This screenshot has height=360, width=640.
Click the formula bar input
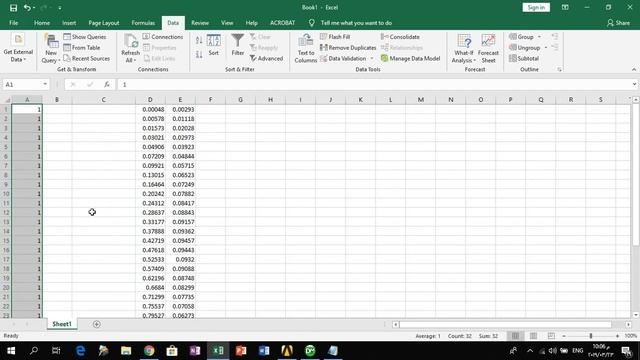(x=373, y=84)
